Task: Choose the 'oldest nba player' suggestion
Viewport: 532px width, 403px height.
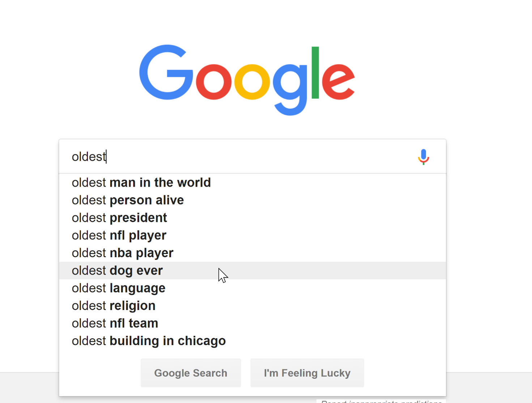Action: (x=252, y=253)
